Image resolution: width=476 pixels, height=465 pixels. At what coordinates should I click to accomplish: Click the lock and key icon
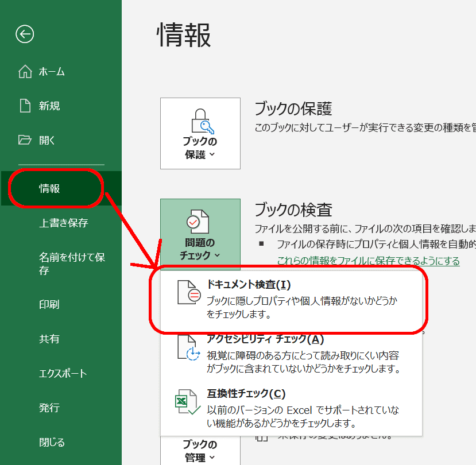coord(203,121)
